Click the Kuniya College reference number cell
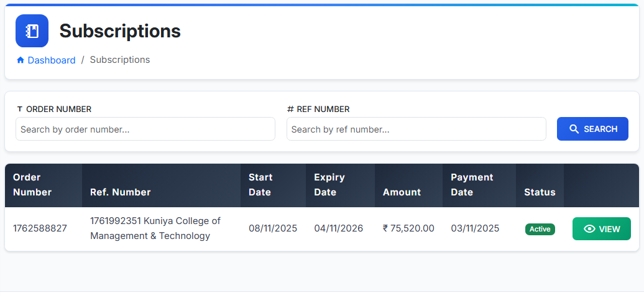The height and width of the screenshot is (295, 644). (155, 228)
